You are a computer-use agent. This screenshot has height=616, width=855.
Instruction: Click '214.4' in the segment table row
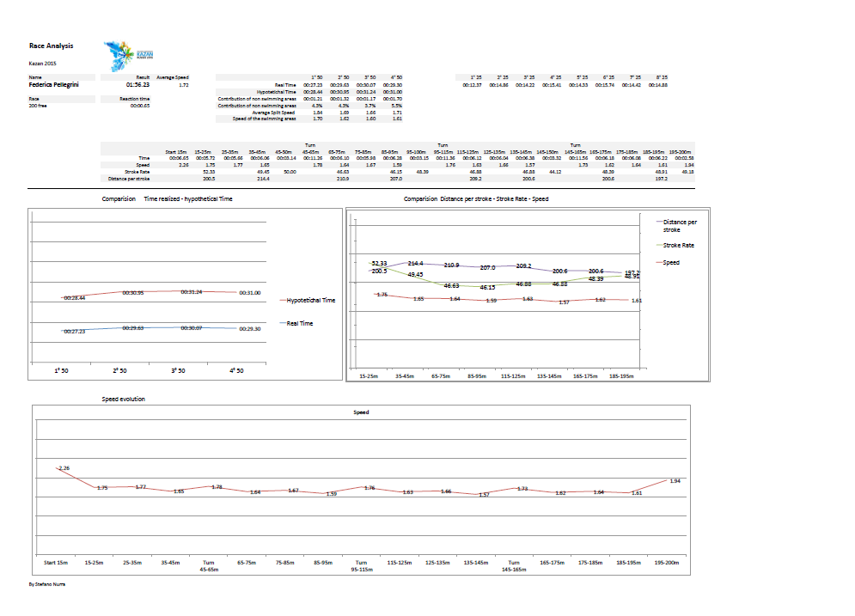click(263, 179)
